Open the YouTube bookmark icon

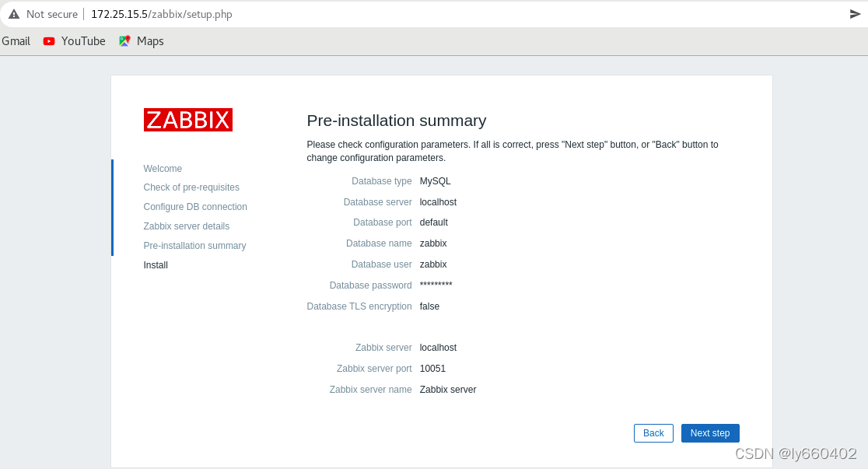(49, 41)
